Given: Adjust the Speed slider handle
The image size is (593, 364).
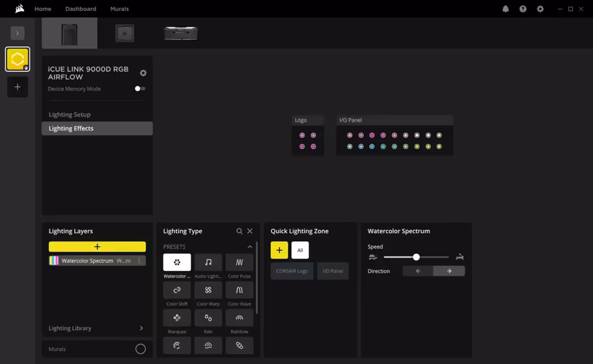Looking at the screenshot, I should point(416,257).
